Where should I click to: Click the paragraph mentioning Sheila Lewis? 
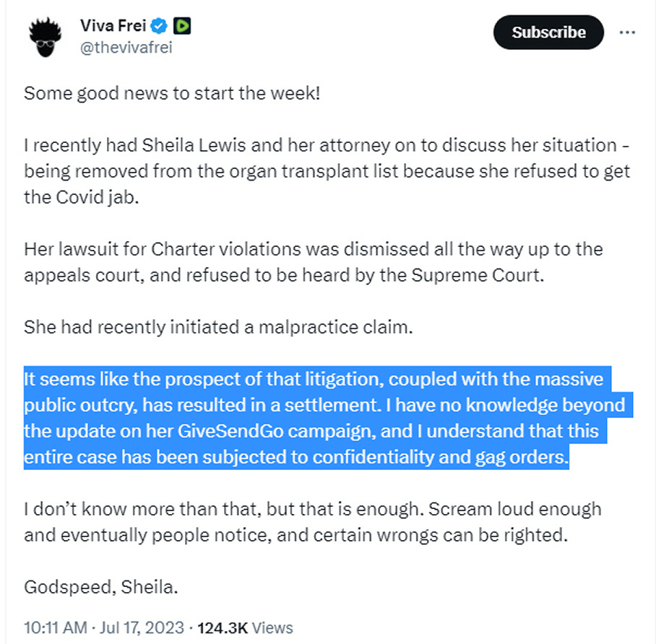point(327,171)
